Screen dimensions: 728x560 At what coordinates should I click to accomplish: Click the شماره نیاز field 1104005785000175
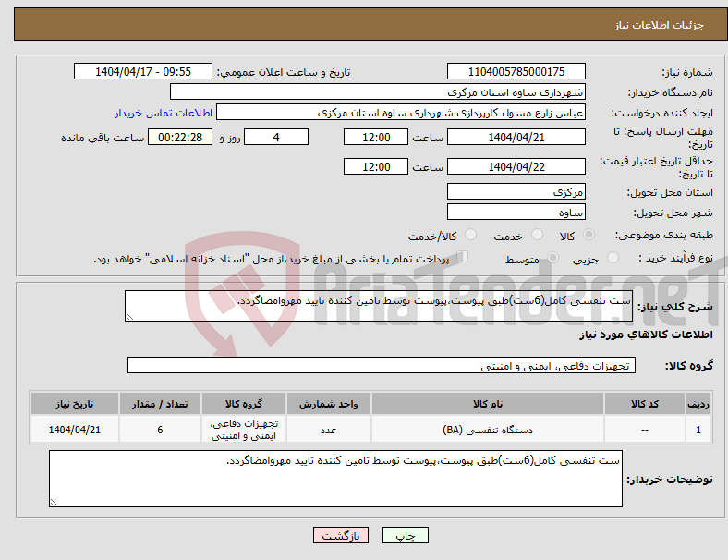[516, 71]
